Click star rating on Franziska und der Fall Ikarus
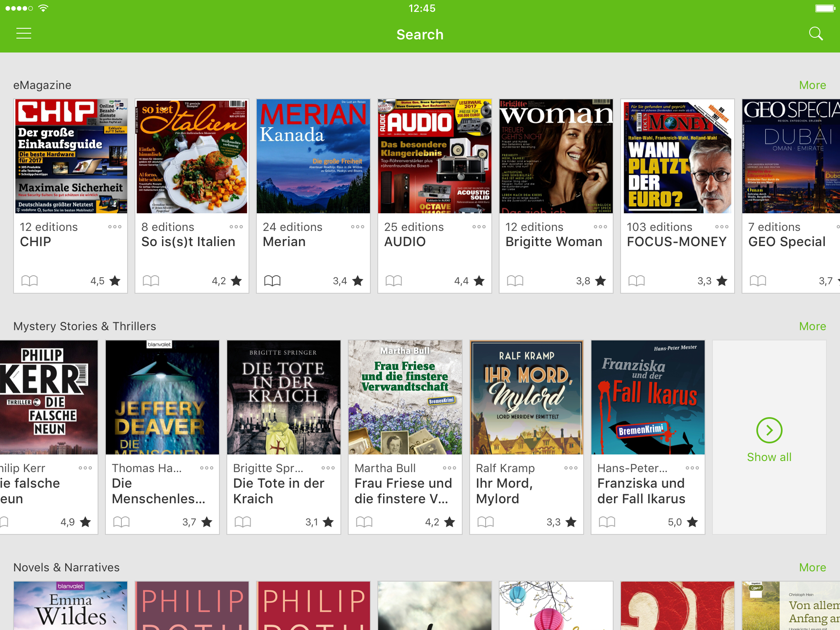The image size is (840, 630). click(683, 522)
